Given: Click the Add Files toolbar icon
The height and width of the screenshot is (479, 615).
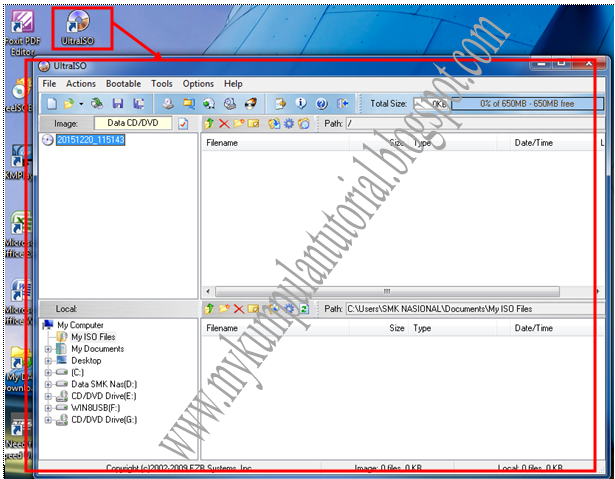Looking at the screenshot, I should pyautogui.click(x=280, y=104).
